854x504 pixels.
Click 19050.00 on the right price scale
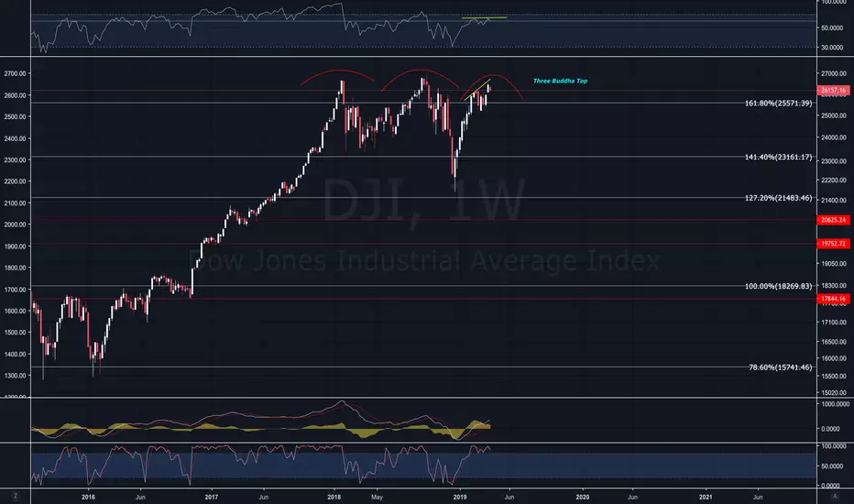(833, 263)
